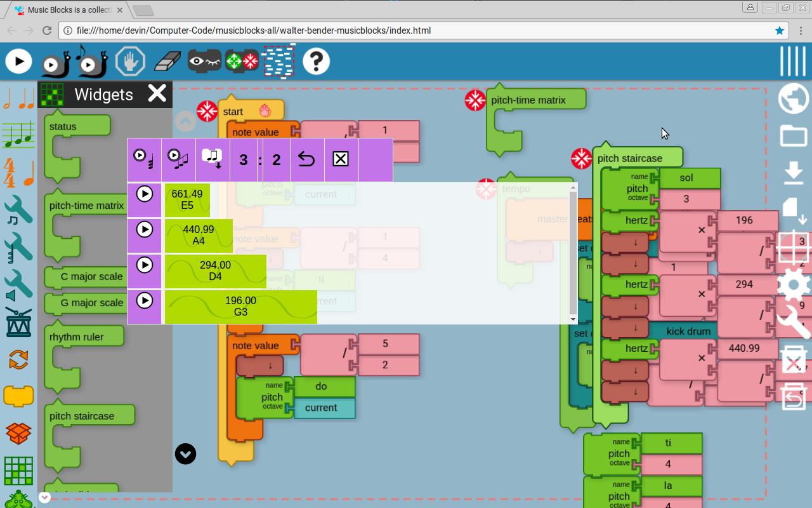Click the main Play button in toolbar
812x508 pixels.
19,61
